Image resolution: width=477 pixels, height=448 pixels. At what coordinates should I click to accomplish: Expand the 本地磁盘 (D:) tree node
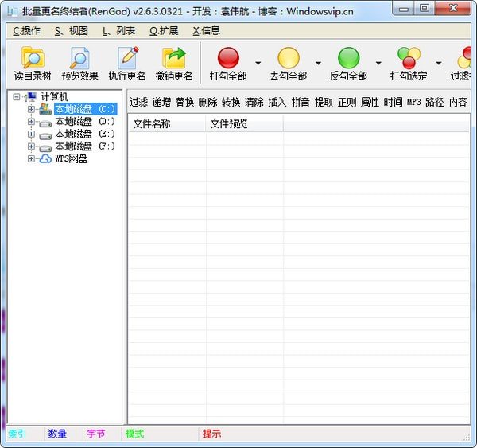[x=31, y=122]
